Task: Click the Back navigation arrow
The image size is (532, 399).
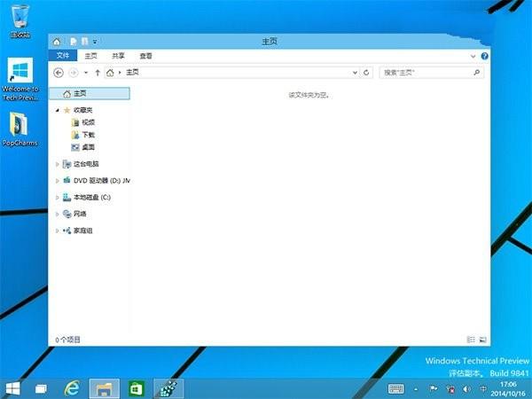Action: coord(59,72)
